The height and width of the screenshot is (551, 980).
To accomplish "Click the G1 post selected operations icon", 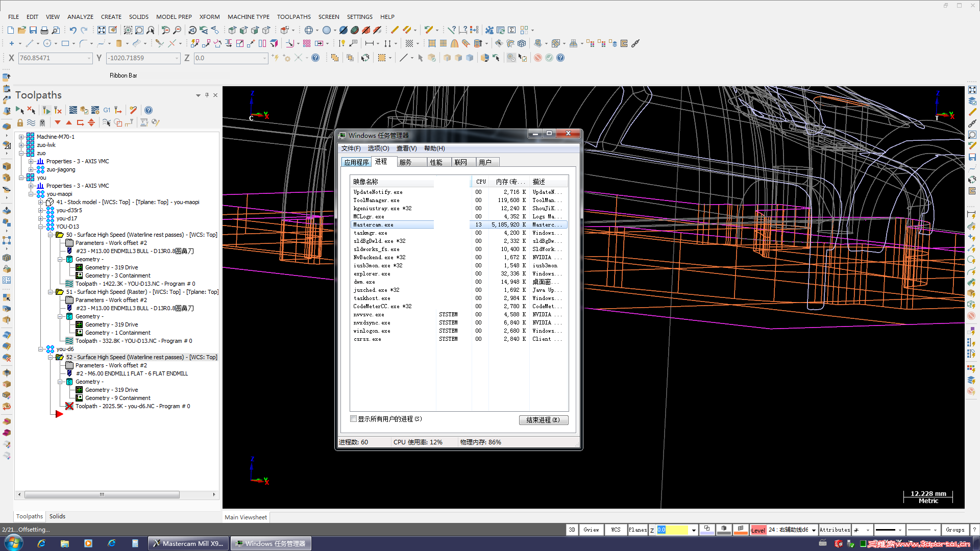I will [107, 110].
